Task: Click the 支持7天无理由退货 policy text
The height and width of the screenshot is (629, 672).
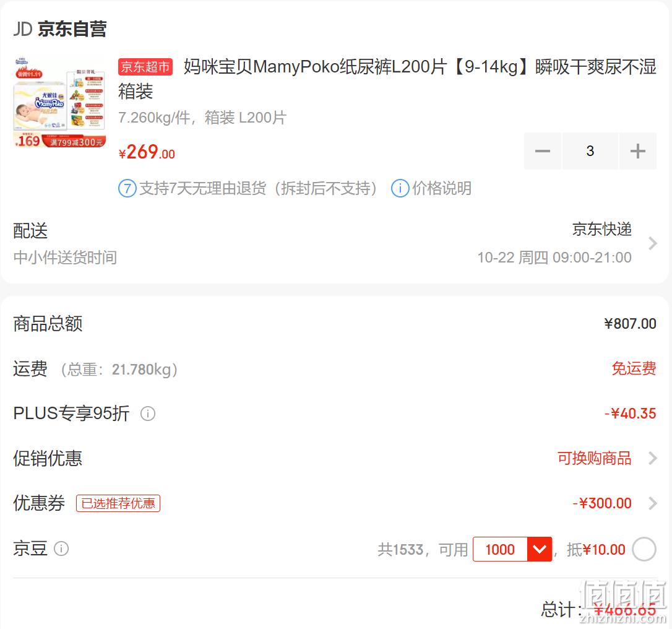Action: tap(258, 189)
